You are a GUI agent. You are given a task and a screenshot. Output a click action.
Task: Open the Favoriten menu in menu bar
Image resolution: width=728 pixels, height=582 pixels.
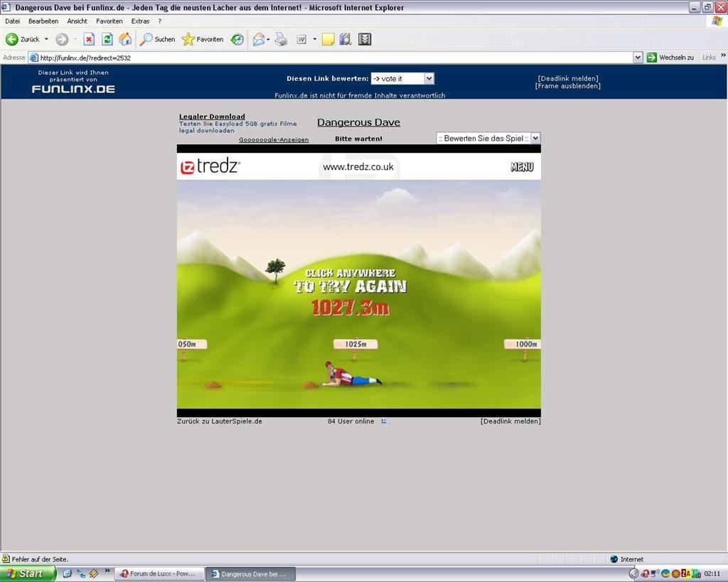click(109, 21)
